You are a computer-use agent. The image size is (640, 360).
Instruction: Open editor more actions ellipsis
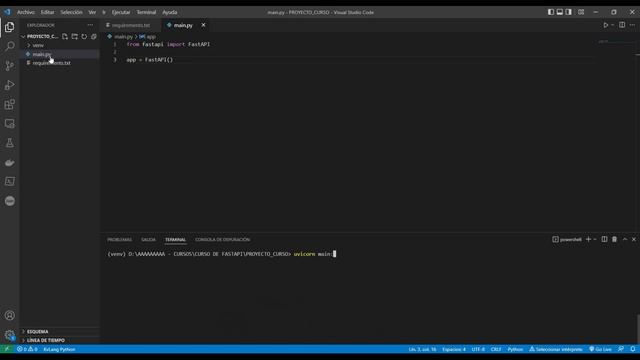pos(632,25)
